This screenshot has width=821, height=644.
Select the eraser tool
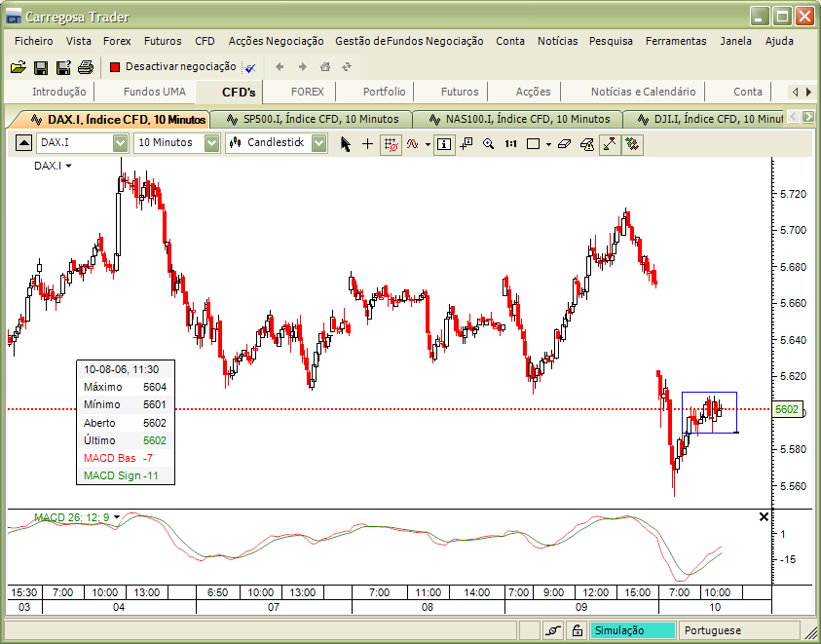point(563,144)
